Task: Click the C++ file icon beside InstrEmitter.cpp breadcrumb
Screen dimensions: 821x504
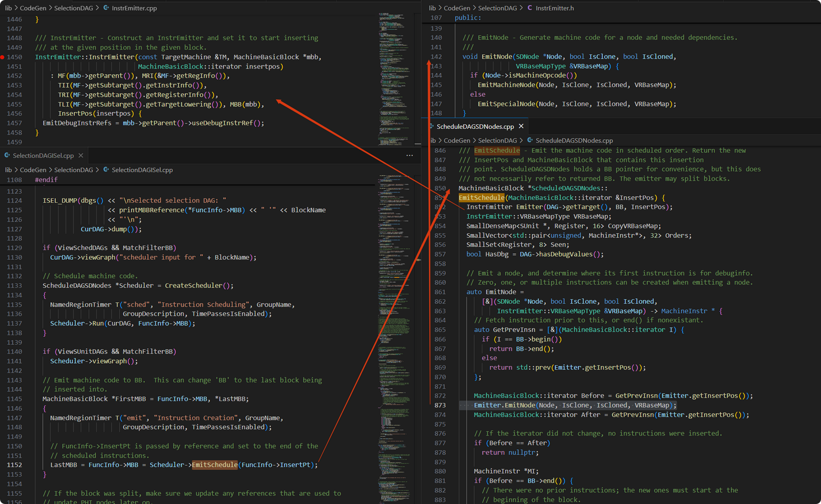Action: pyautogui.click(x=106, y=8)
